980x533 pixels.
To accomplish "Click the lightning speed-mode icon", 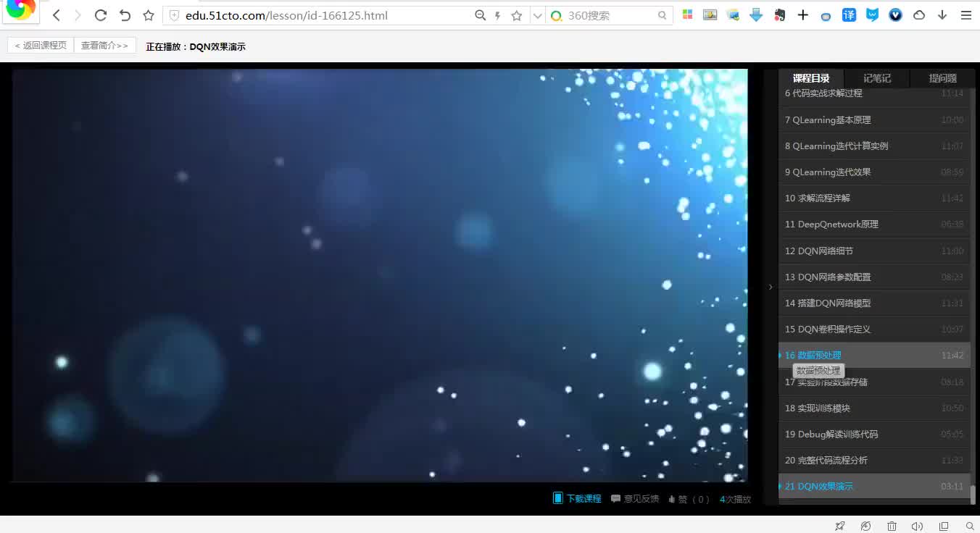I will (x=497, y=15).
